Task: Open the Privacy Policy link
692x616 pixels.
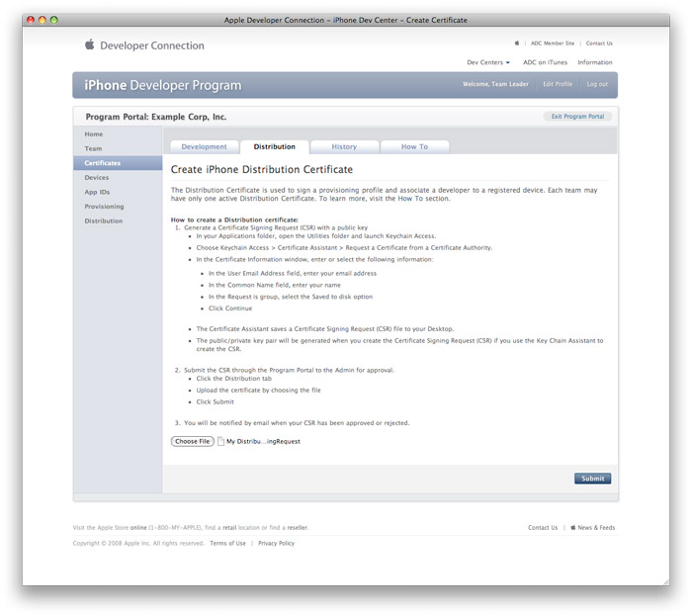Action: (x=276, y=543)
